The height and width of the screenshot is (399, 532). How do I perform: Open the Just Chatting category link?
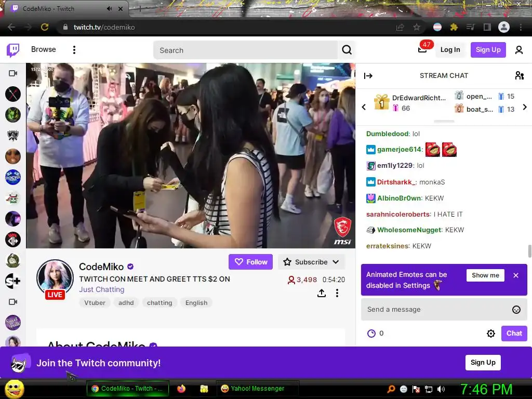[101, 289]
